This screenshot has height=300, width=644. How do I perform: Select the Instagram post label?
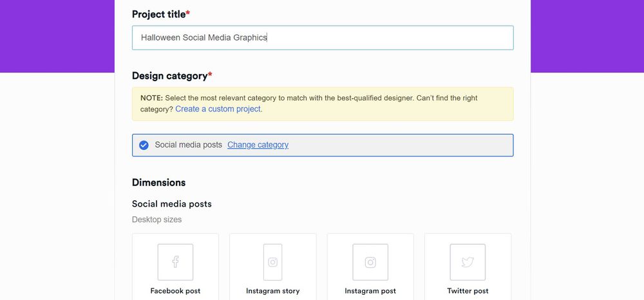tap(370, 291)
